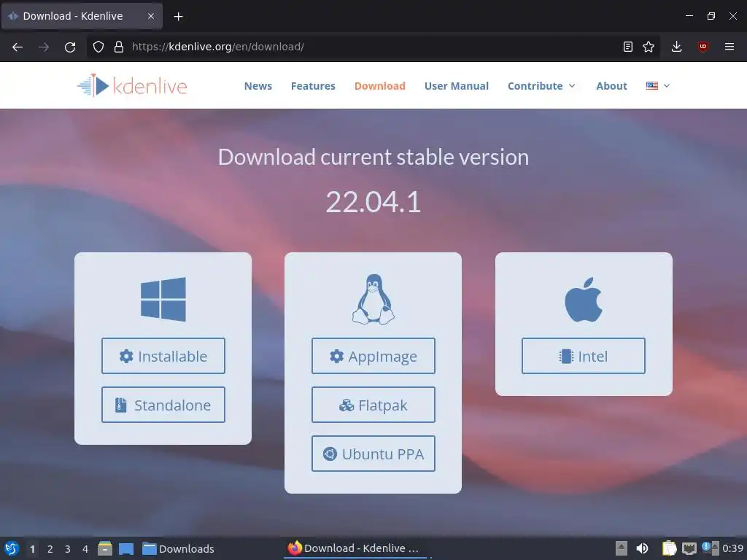
Task: Click the padlock site security icon
Action: point(119,47)
